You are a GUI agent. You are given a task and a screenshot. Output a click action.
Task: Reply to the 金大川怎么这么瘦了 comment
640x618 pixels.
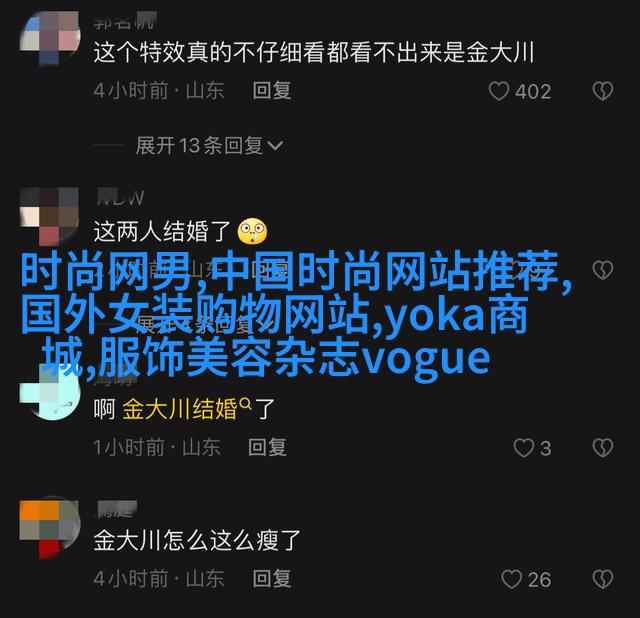click(272, 578)
